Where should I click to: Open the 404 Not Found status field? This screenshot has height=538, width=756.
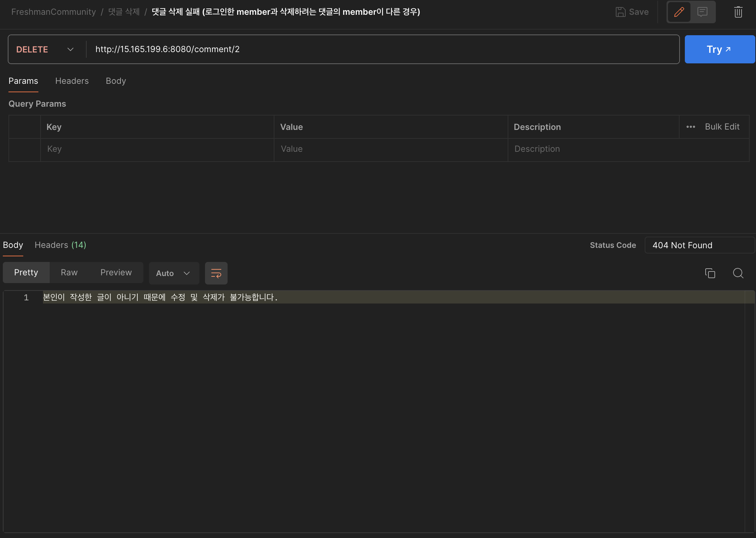(x=699, y=245)
